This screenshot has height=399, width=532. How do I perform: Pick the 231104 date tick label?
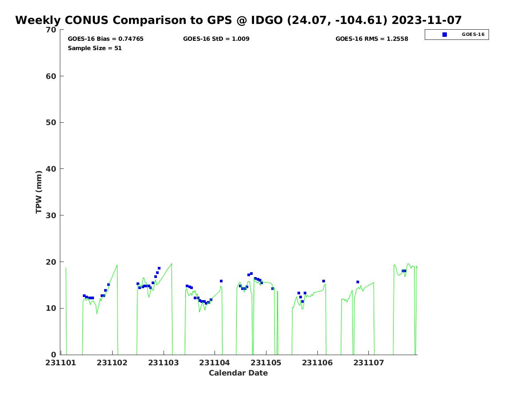(215, 363)
